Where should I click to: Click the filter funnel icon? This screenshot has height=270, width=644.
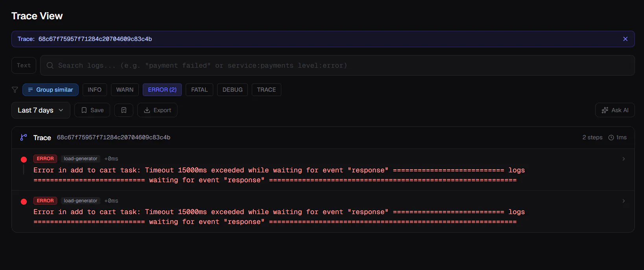[x=15, y=90]
